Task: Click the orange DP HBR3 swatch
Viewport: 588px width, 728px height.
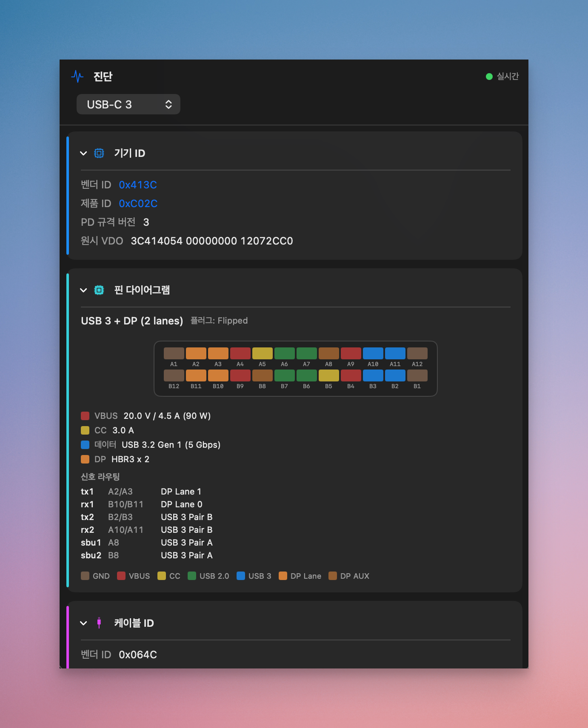Action: [x=85, y=459]
